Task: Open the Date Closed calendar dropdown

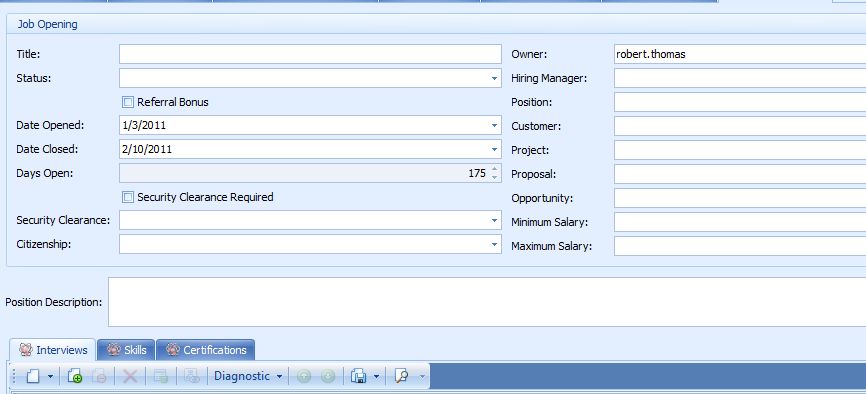Action: click(494, 150)
